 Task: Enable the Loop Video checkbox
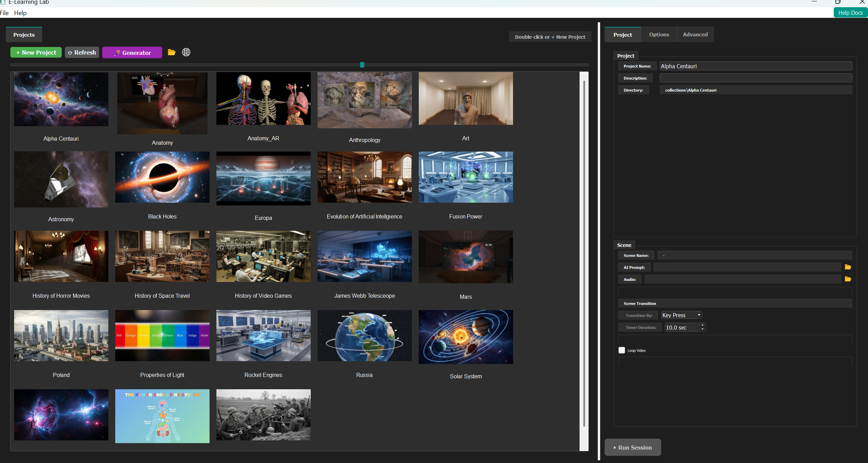tap(621, 350)
